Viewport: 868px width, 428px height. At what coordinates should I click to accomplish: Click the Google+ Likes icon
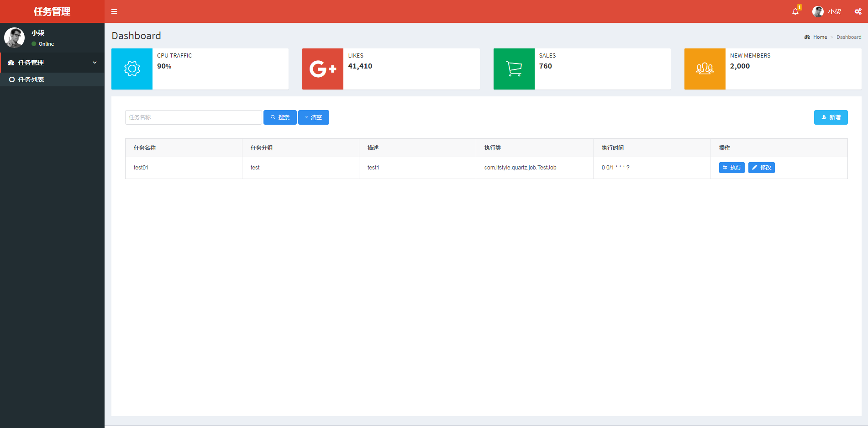(x=322, y=69)
